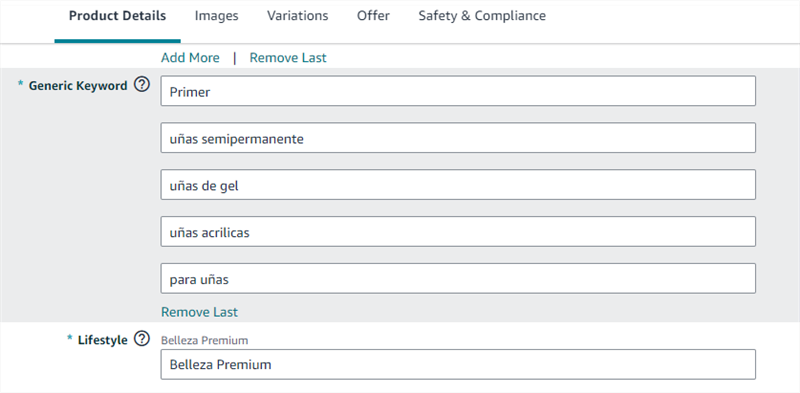800x393 pixels.
Task: Click into the uñas acrilicas keyword field
Action: point(458,232)
